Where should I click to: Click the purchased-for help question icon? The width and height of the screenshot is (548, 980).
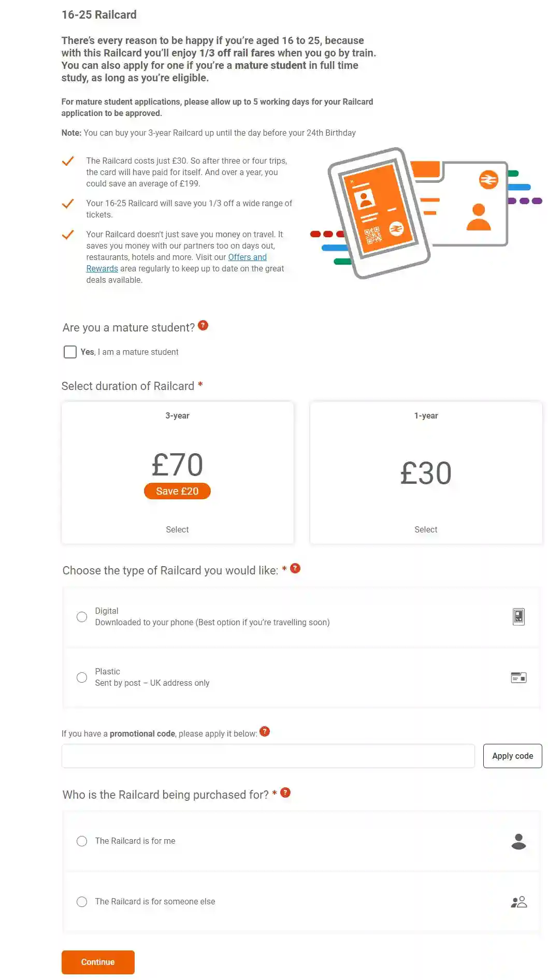(285, 792)
